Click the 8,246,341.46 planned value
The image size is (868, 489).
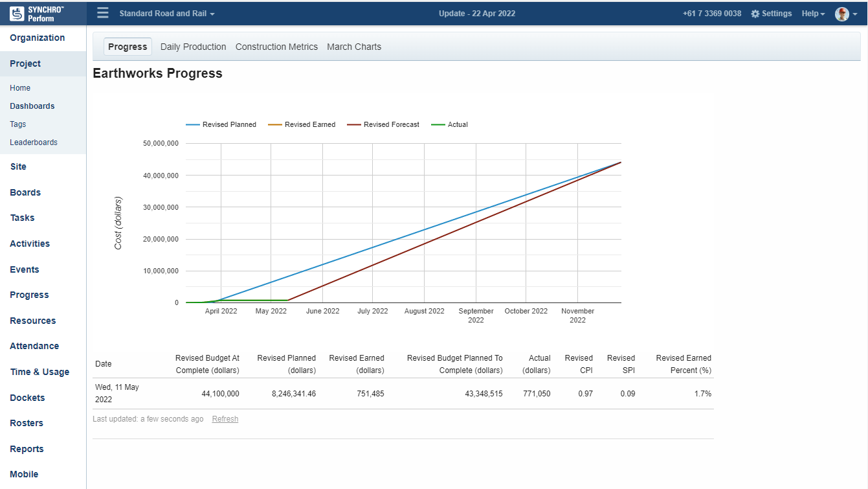pyautogui.click(x=294, y=394)
